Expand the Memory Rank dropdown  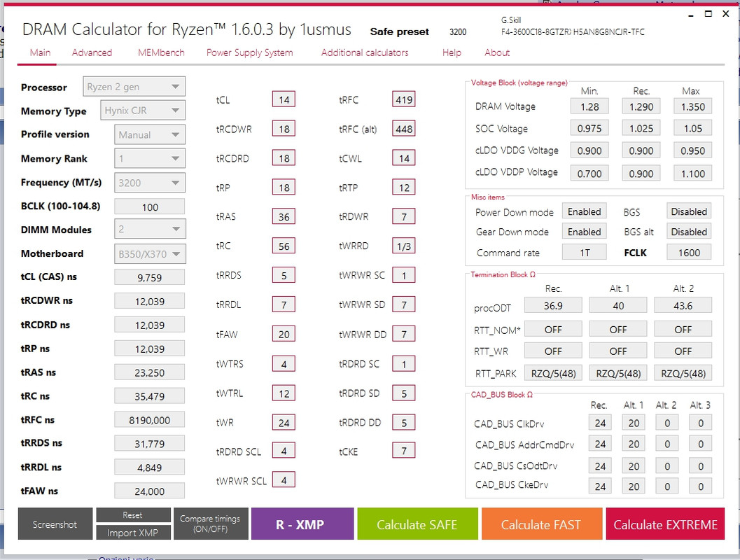150,158
